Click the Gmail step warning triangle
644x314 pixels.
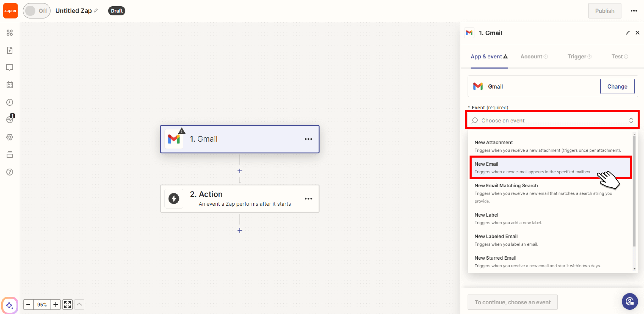pos(182,131)
